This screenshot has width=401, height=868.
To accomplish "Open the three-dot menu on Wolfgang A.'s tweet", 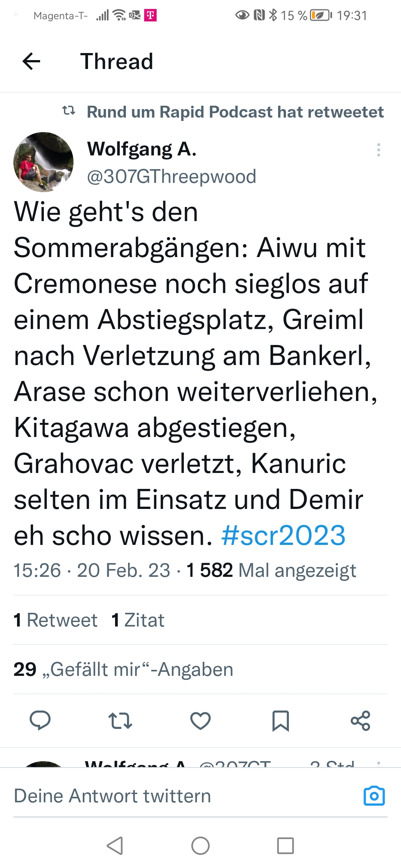I will [379, 150].
